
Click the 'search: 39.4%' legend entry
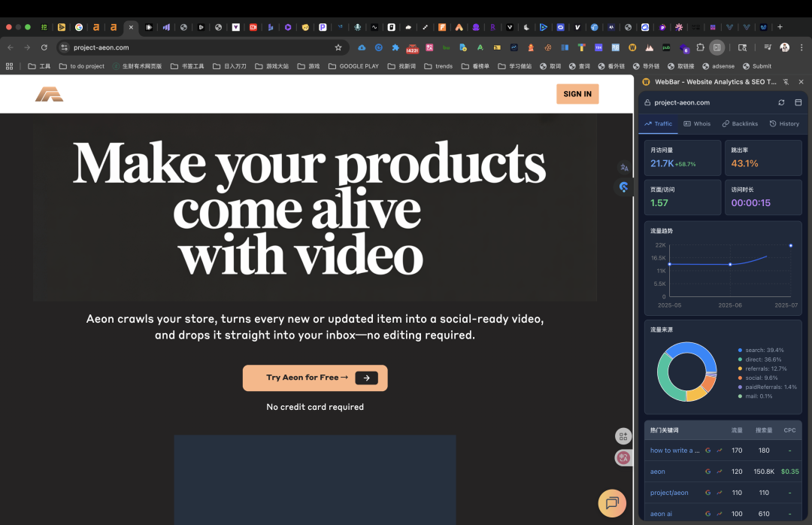761,351
